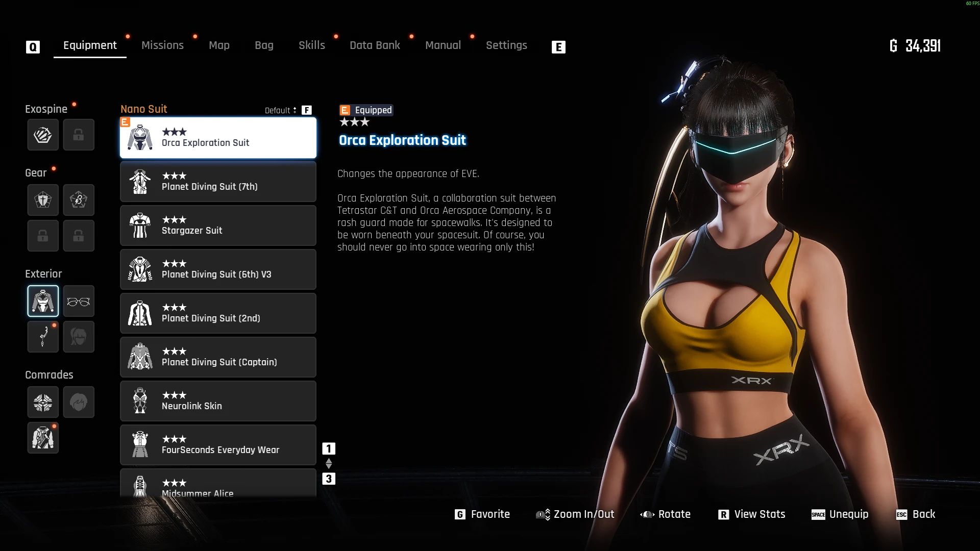Viewport: 980px width, 551px height.
Task: Click the locked bottom-right Gear slot
Action: (x=79, y=235)
